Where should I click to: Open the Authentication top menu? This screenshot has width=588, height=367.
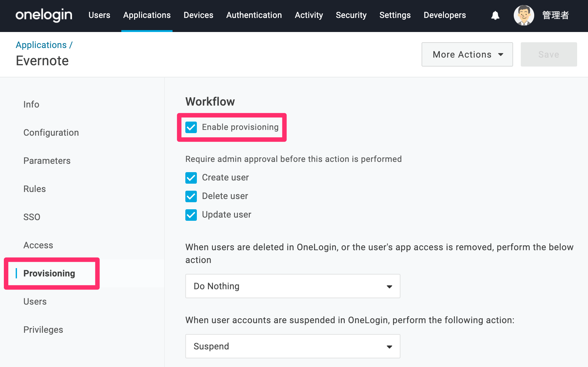pyautogui.click(x=254, y=15)
